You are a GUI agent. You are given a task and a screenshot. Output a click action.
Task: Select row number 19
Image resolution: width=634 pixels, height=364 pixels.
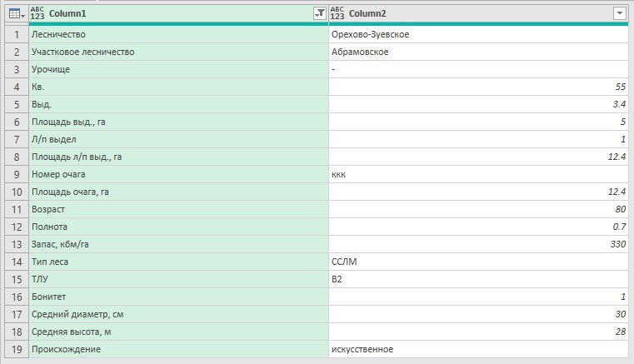(17, 349)
